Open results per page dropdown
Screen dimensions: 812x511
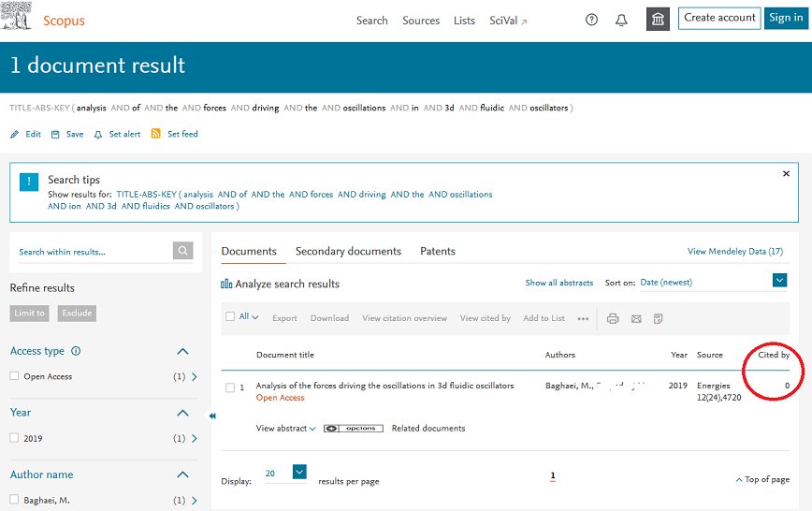pyautogui.click(x=299, y=473)
